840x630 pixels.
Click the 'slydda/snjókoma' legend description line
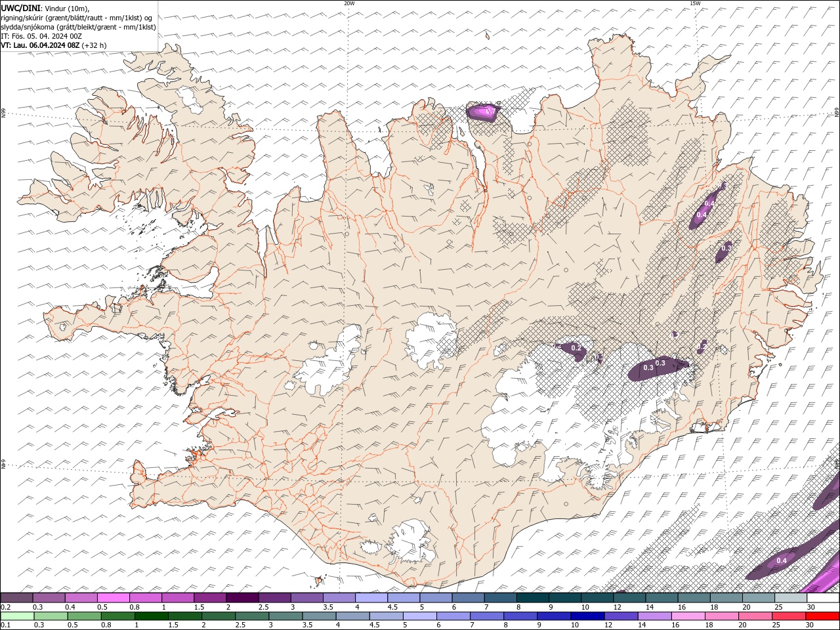coord(78,27)
